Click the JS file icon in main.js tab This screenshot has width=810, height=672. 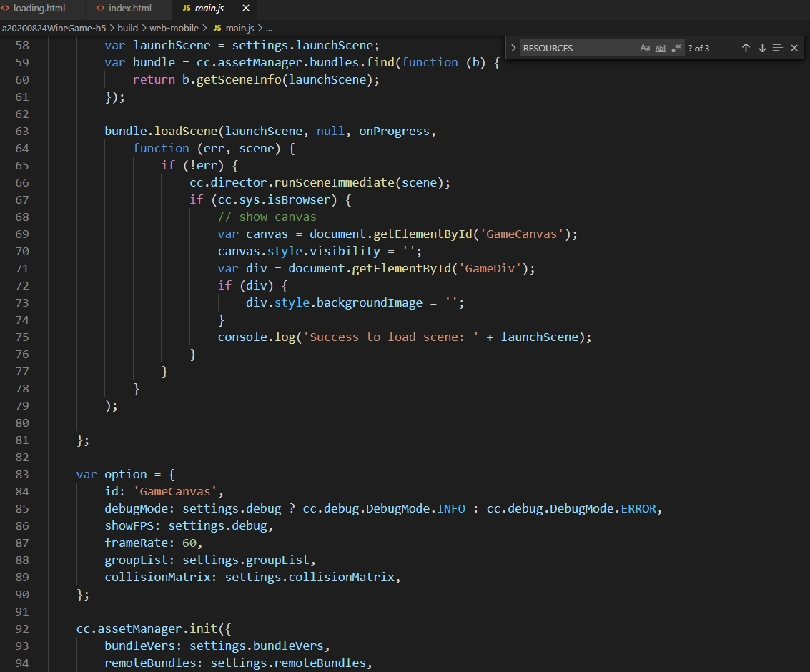[187, 9]
